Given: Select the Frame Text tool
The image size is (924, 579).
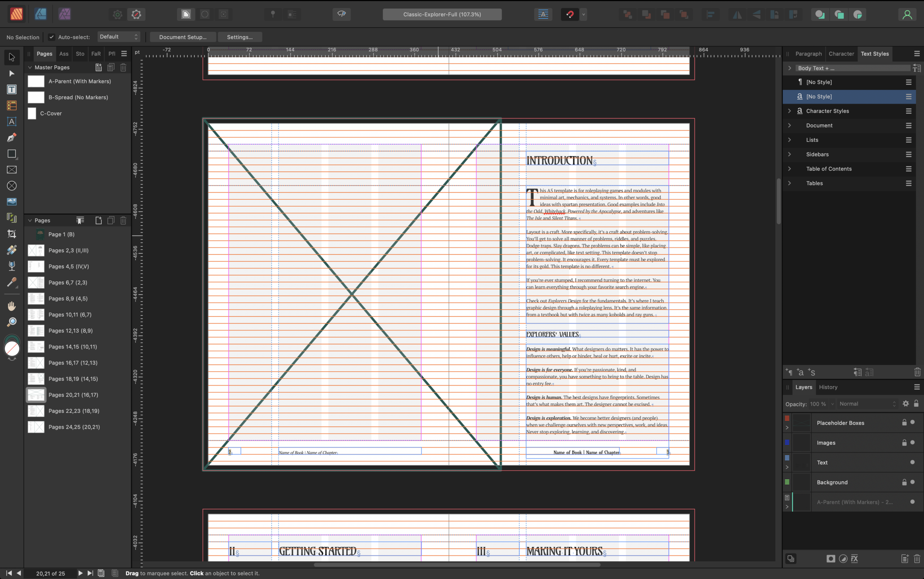Looking at the screenshot, I should tap(12, 89).
